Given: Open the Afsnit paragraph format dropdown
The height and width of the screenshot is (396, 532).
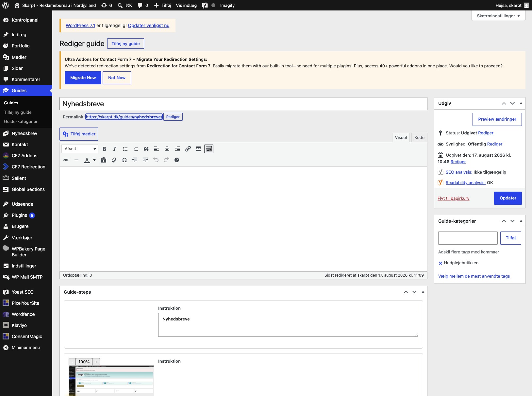Looking at the screenshot, I should [80, 149].
